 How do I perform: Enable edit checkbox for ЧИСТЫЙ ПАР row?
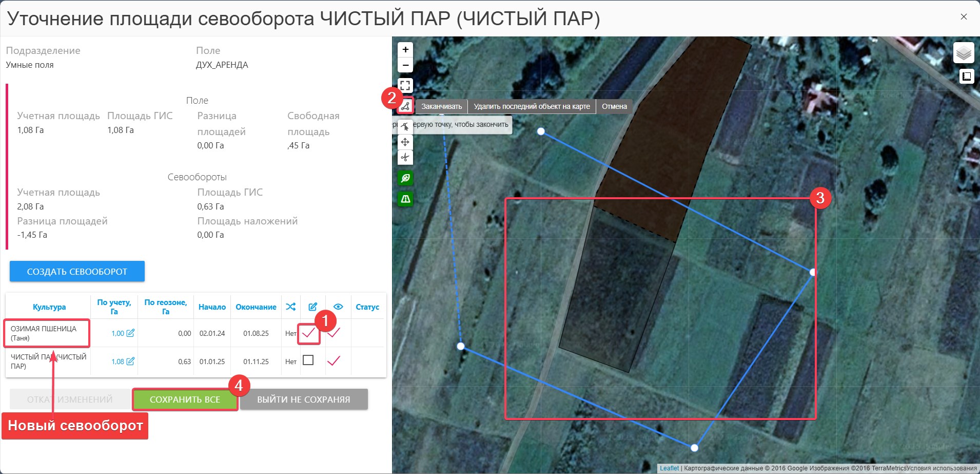pos(308,361)
